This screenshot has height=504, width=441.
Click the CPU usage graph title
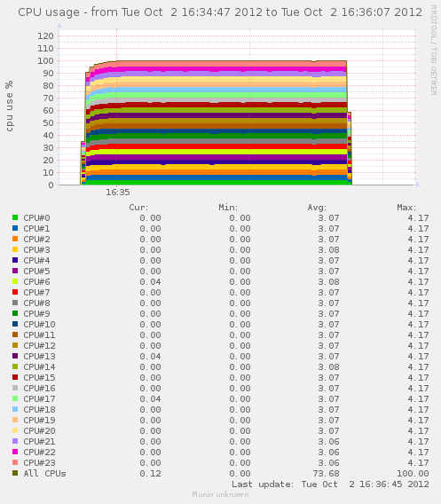[x=220, y=12]
